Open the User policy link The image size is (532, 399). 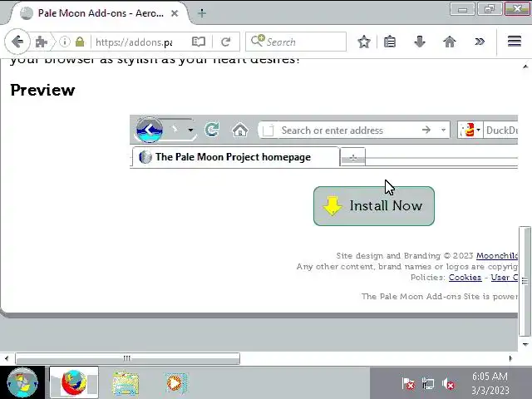coord(505,277)
